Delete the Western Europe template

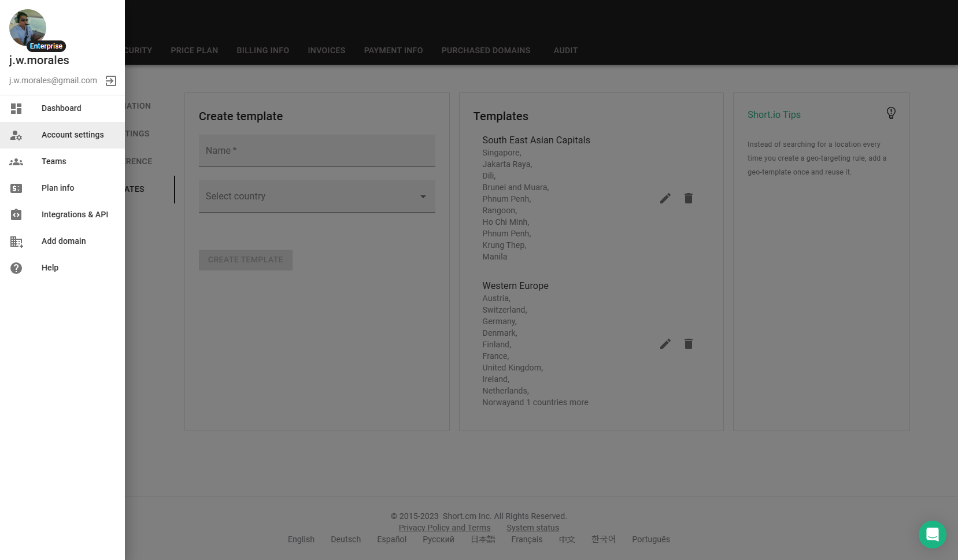point(688,344)
